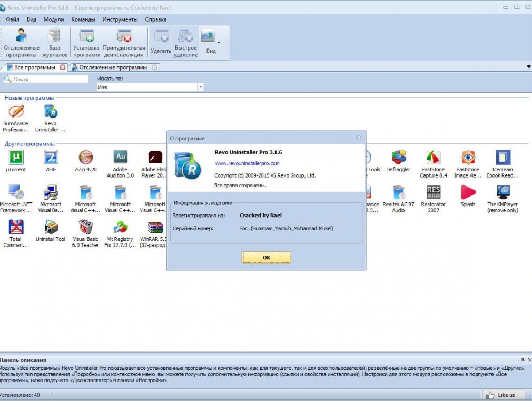This screenshot has height=401, width=532.
Task: Close the О программе dialog
Action: coord(359,137)
